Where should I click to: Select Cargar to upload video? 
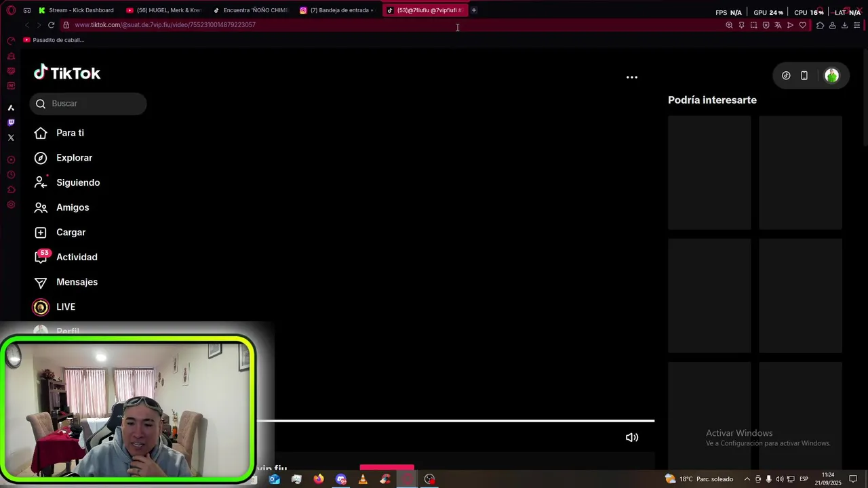(60, 232)
